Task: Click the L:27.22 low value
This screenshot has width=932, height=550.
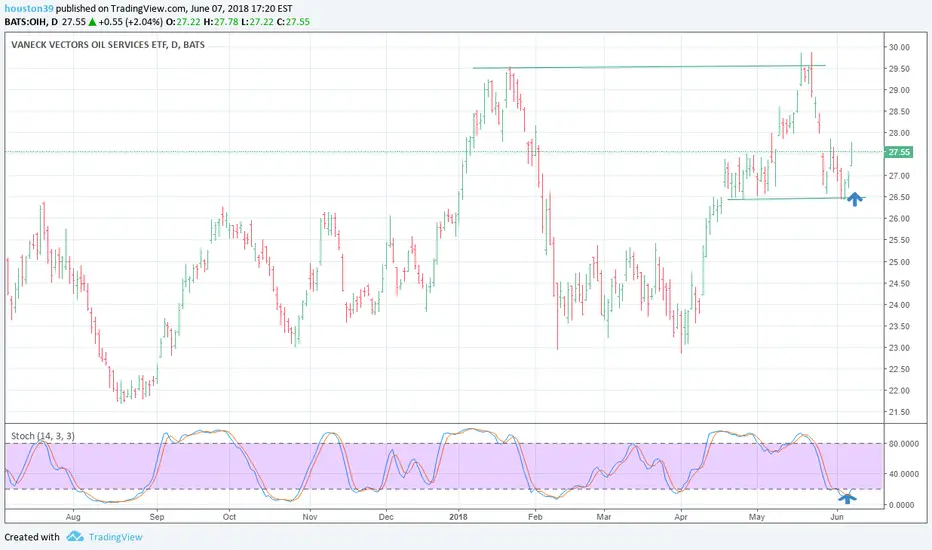Action: (257, 21)
